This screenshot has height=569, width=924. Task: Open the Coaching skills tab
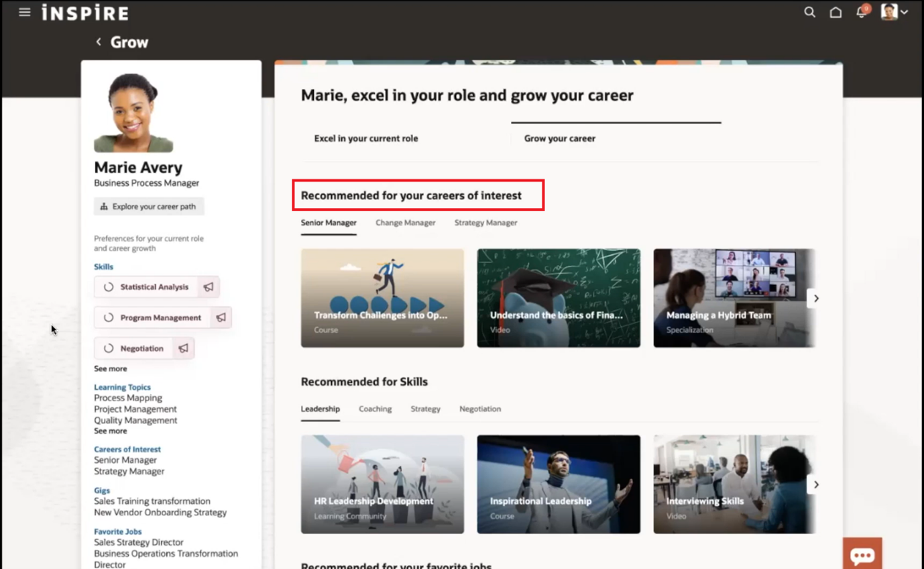point(375,409)
